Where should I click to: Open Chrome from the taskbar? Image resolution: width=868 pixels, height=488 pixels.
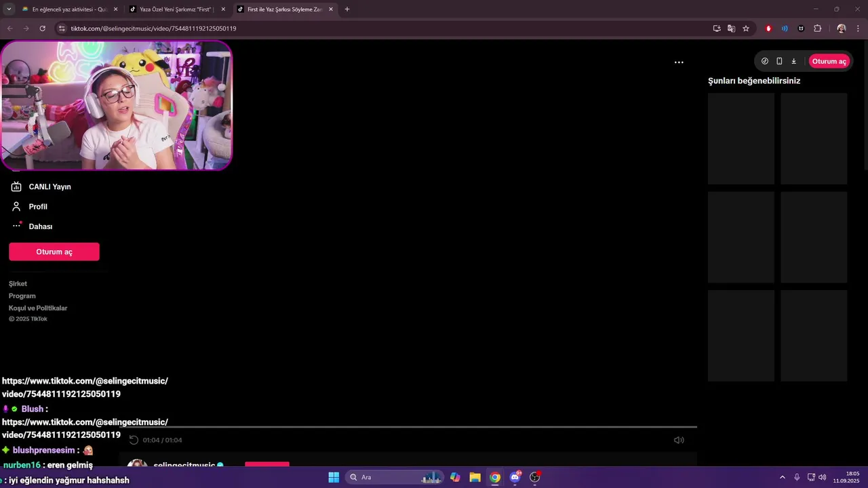pos(495,477)
